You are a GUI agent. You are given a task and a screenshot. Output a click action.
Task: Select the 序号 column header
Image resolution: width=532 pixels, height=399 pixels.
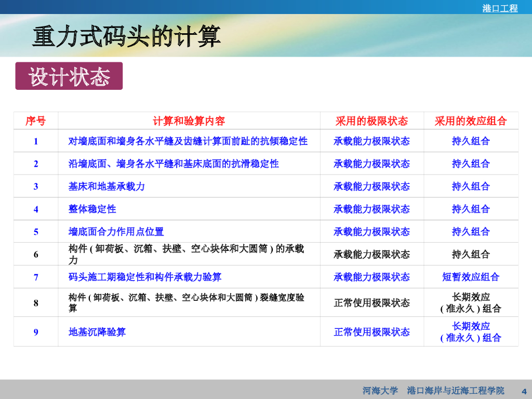(x=36, y=121)
